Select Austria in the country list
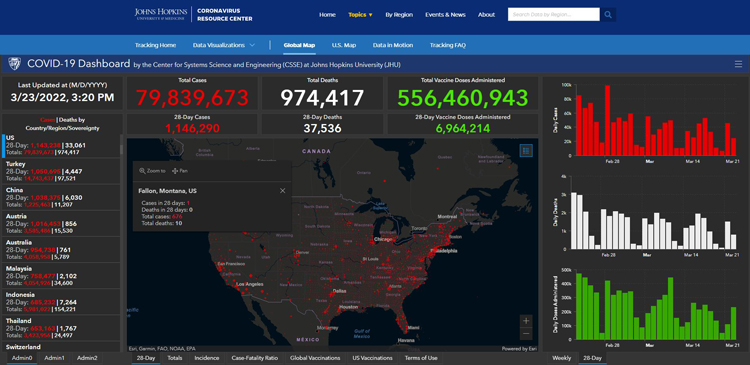Image resolution: width=750 pixels, height=365 pixels. pyautogui.click(x=61, y=224)
